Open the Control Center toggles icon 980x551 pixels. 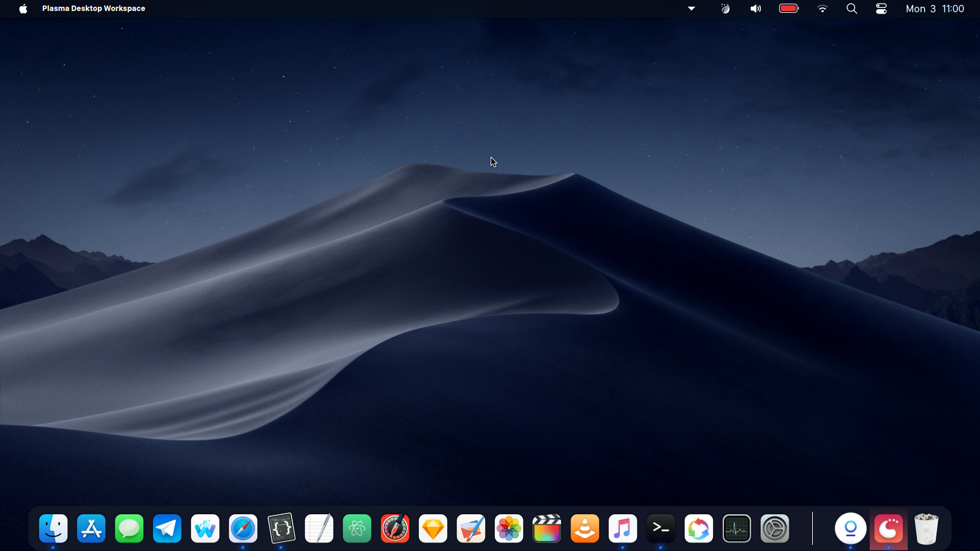point(881,9)
